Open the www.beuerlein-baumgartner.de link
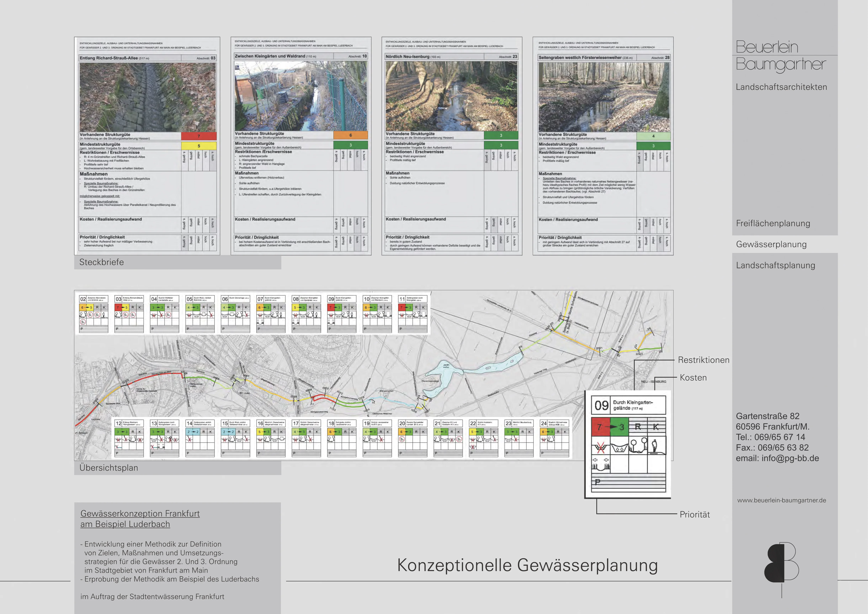The height and width of the screenshot is (614, 868). [781, 500]
